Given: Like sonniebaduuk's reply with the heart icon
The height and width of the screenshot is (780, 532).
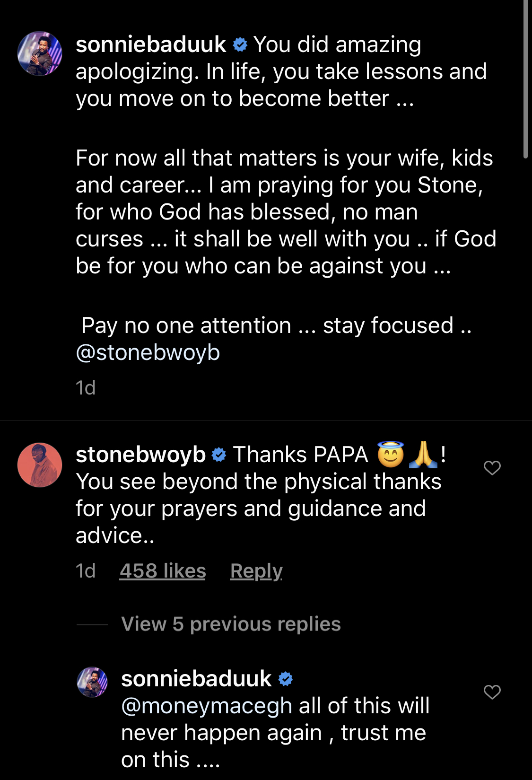Looking at the screenshot, I should pyautogui.click(x=492, y=692).
